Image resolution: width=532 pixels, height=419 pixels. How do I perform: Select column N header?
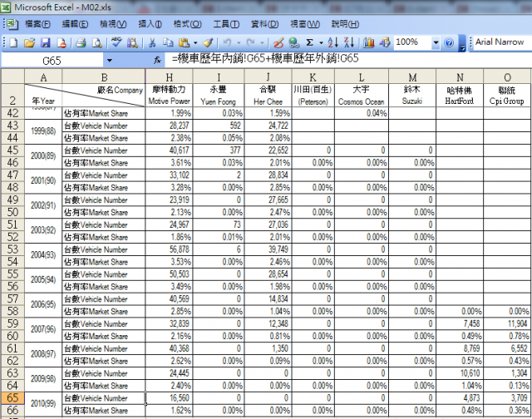tap(460, 77)
